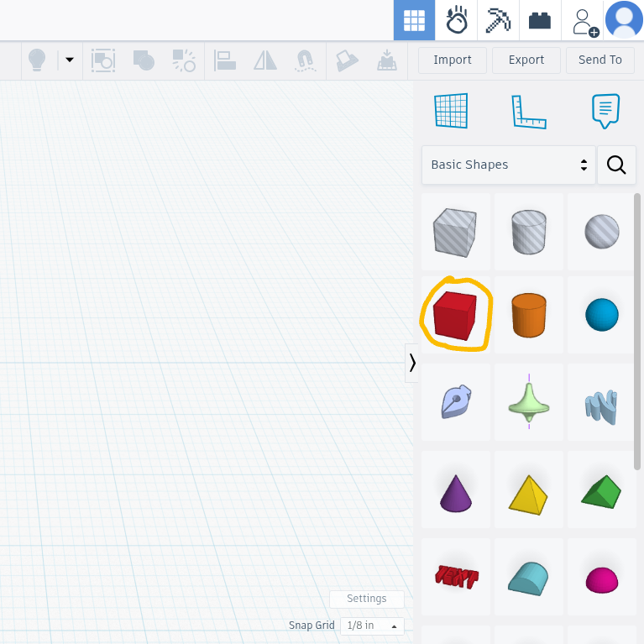This screenshot has width=644, height=644.
Task: Click the Group shapes icon
Action: point(144,60)
